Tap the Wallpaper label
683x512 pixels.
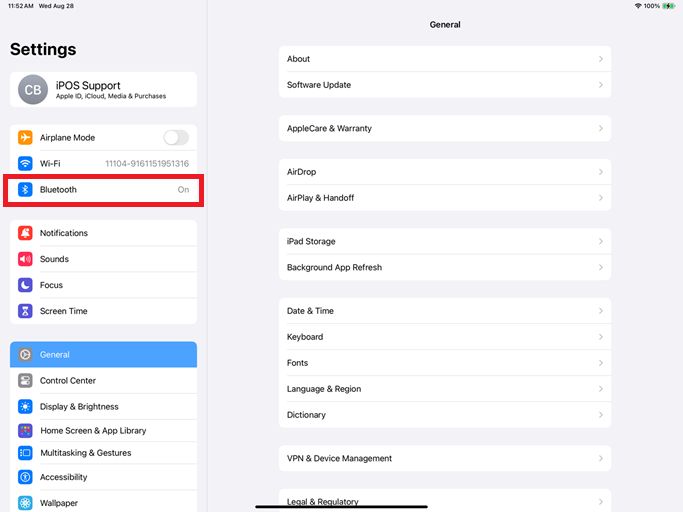pyautogui.click(x=59, y=503)
